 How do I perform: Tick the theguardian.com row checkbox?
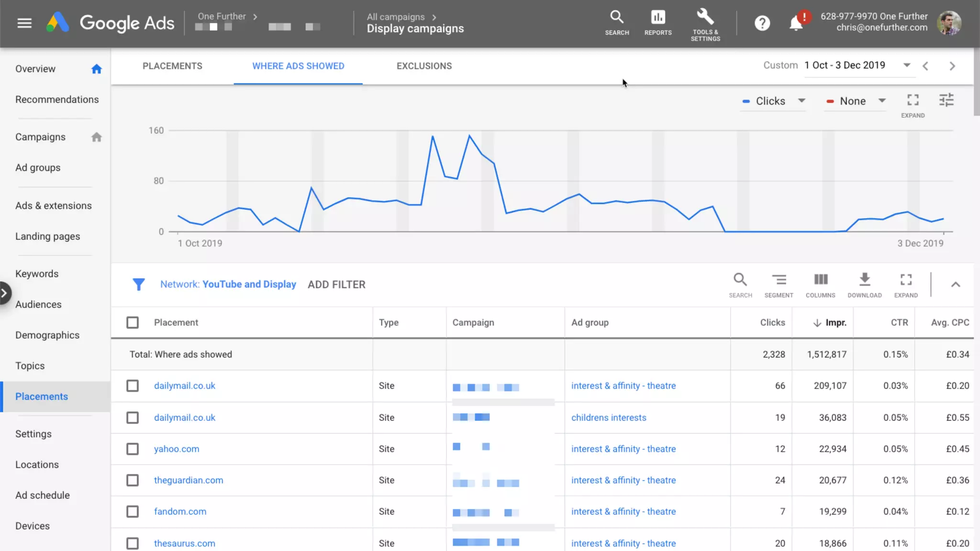click(133, 480)
